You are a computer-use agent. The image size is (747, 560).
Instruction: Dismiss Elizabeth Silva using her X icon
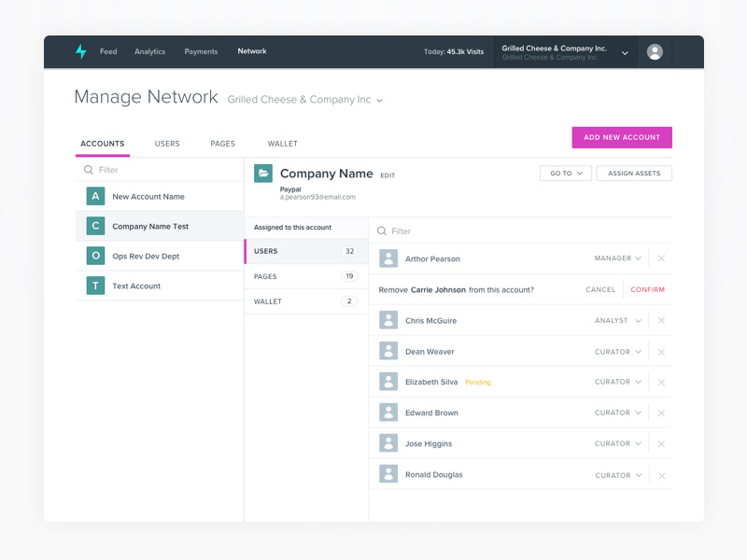coord(661,382)
